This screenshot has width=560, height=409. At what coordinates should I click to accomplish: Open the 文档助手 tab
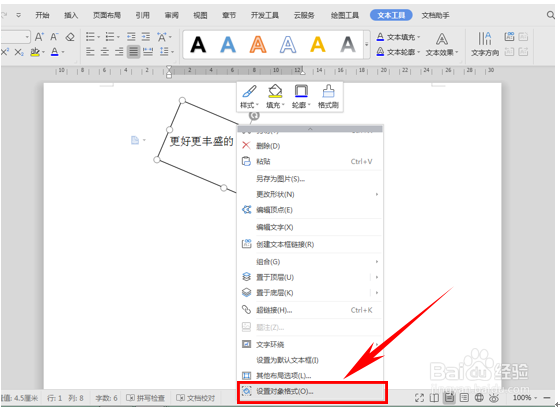tap(435, 15)
